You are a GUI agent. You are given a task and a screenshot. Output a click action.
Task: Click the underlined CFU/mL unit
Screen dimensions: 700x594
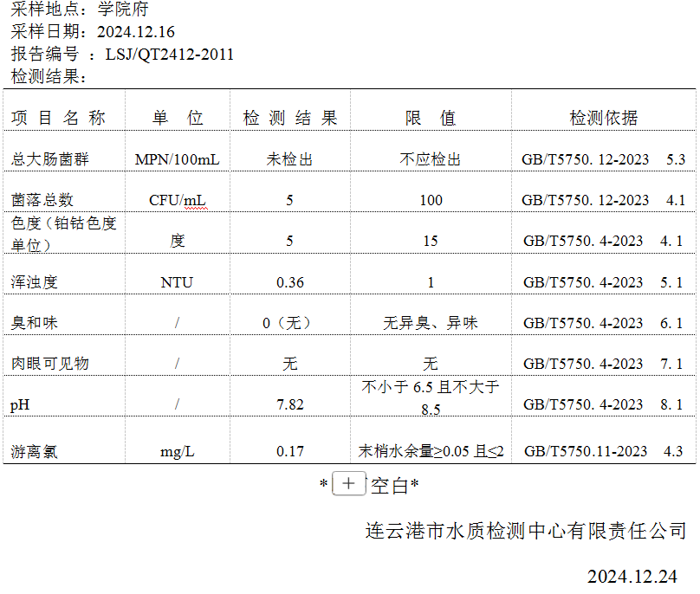click(177, 200)
